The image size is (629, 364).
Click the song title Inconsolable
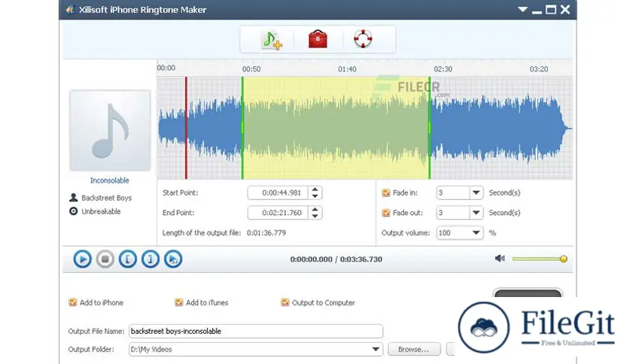click(x=110, y=180)
